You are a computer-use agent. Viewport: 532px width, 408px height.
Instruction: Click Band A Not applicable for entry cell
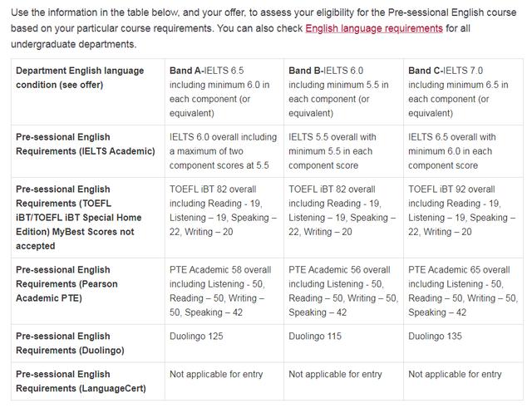[x=224, y=381]
